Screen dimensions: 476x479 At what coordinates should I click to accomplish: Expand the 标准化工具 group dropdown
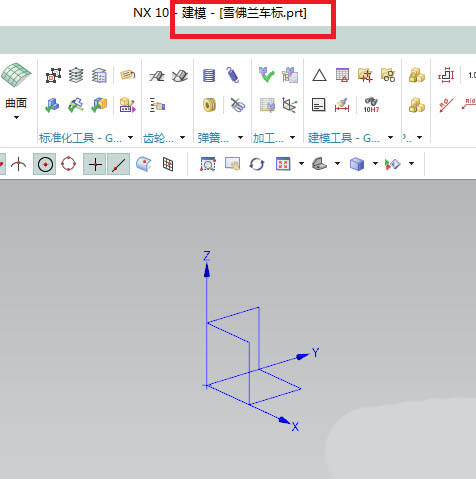[131, 137]
